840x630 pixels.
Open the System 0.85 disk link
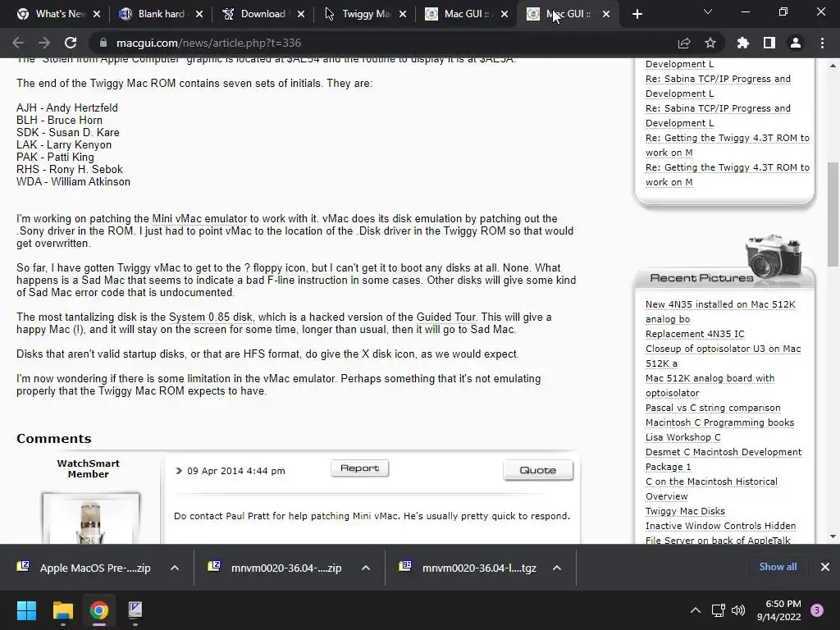point(210,317)
